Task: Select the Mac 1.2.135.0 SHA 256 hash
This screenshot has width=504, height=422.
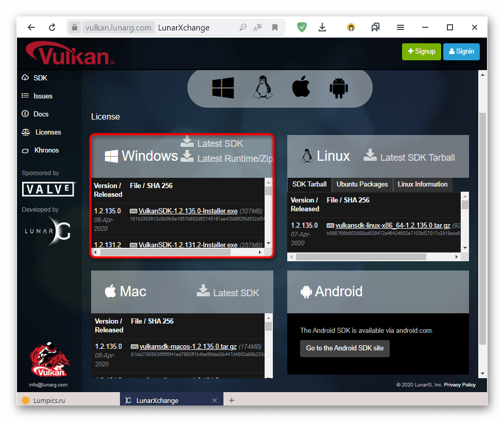Action: pos(197,355)
